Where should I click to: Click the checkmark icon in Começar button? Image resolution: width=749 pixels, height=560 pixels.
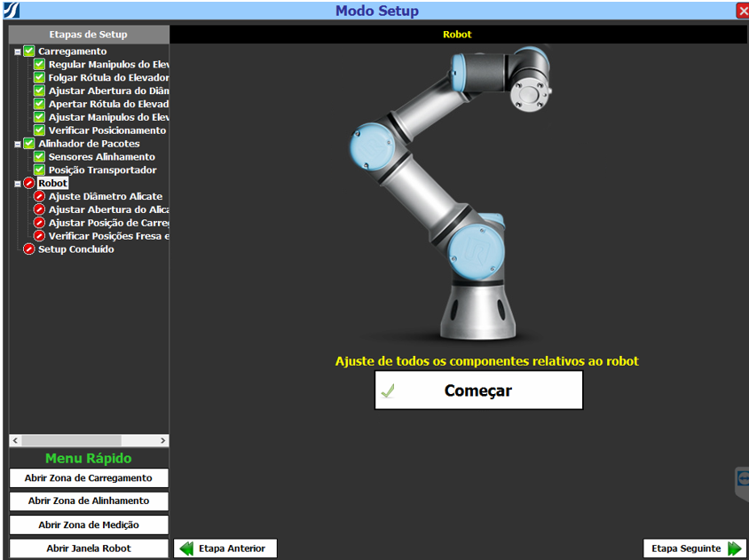388,390
